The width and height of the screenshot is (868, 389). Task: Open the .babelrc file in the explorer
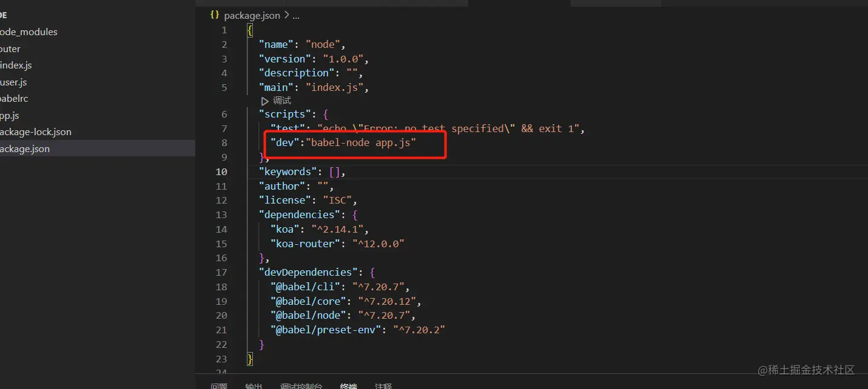(14, 99)
